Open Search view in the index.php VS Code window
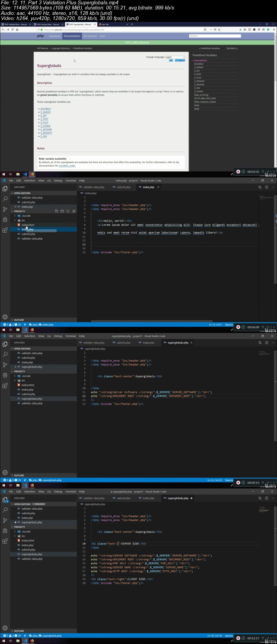 pyautogui.click(x=5, y=199)
